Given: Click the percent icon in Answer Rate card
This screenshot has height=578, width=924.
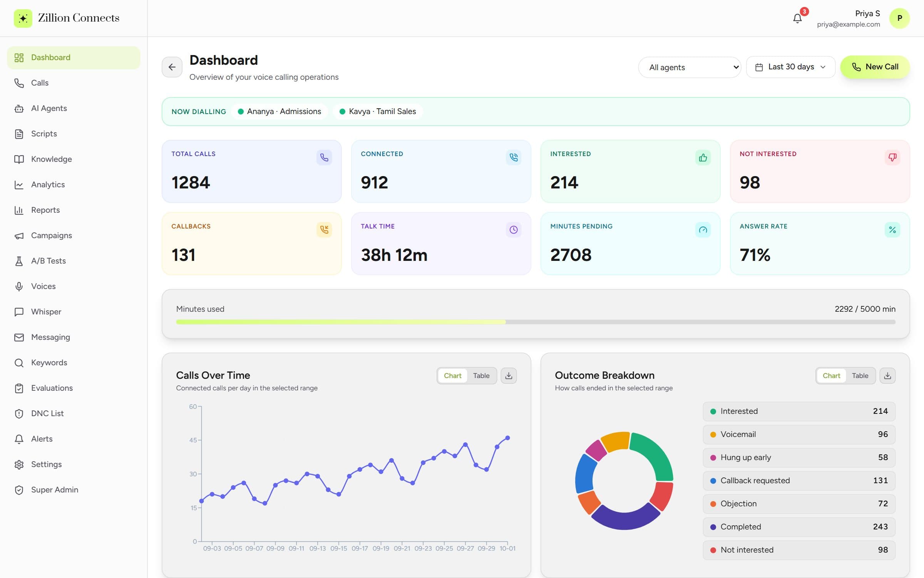Looking at the screenshot, I should (x=892, y=230).
